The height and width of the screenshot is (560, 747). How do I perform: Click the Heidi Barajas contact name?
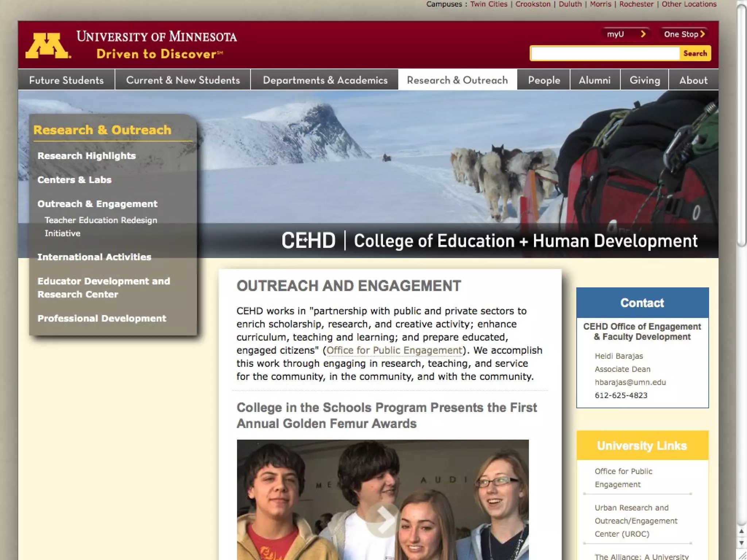coord(619,356)
